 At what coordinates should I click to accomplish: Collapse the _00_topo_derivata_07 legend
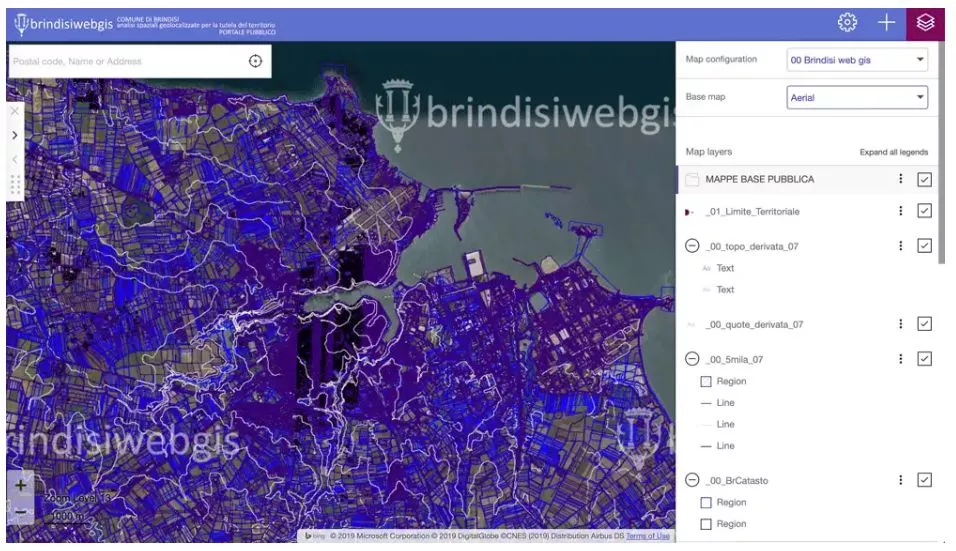point(691,246)
